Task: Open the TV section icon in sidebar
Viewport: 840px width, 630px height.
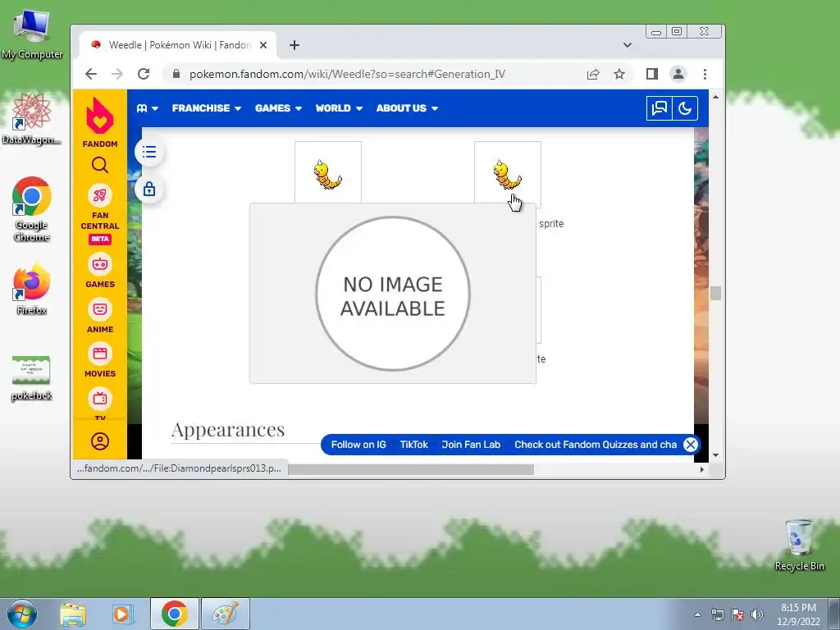Action: pos(99,399)
